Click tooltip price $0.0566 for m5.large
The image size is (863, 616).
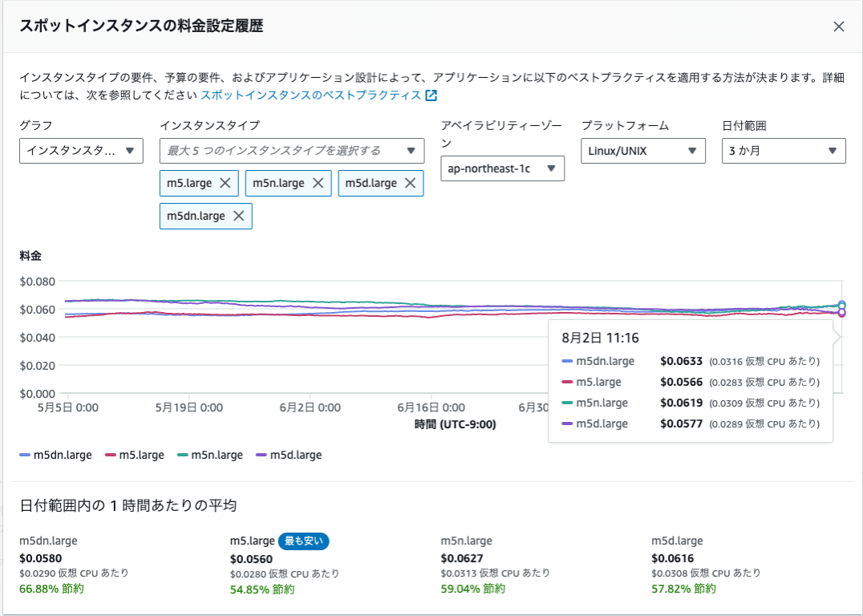coord(682,382)
